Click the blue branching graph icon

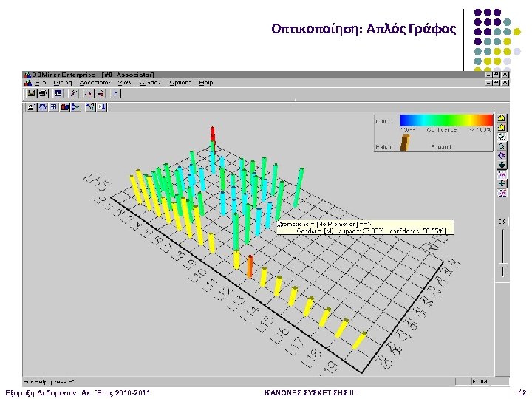click(75, 107)
